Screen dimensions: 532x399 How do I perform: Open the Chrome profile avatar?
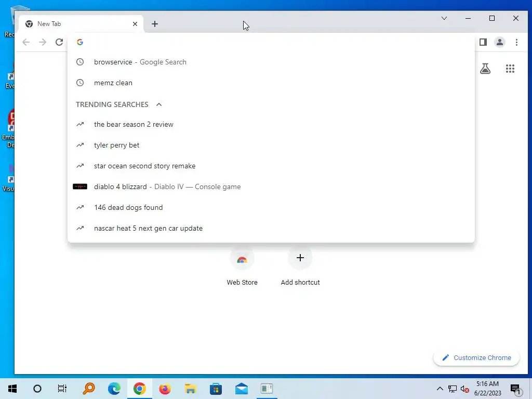tap(500, 42)
